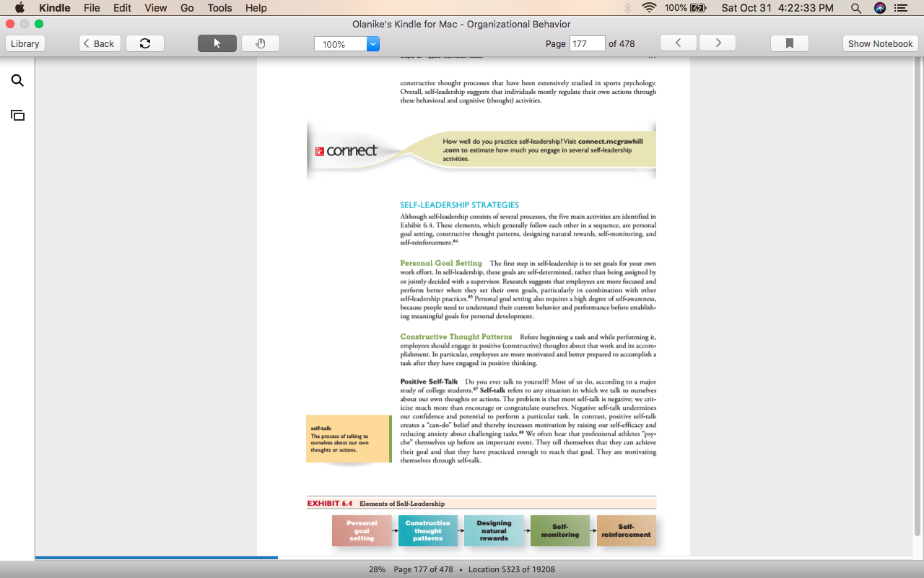The height and width of the screenshot is (578, 924).
Task: Click the Library button
Action: pos(25,43)
